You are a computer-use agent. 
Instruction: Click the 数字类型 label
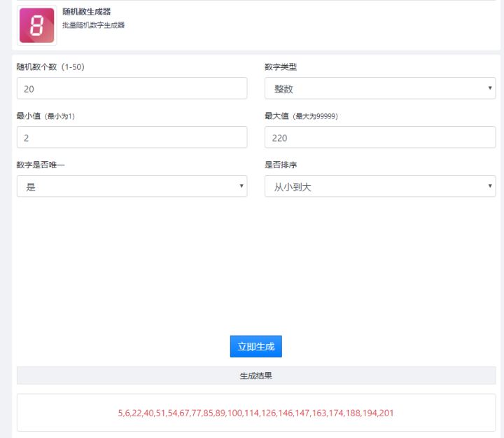[x=281, y=67]
